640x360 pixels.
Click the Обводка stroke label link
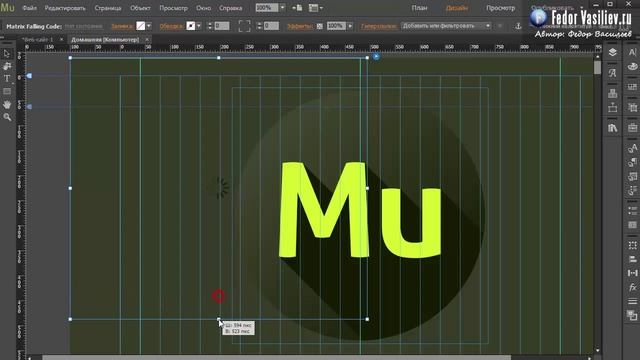click(x=171, y=26)
